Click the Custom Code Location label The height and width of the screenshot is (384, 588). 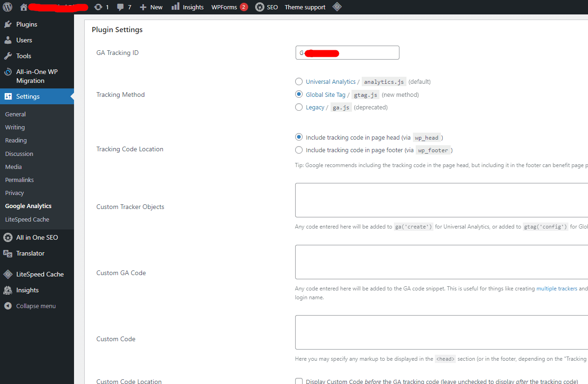[x=129, y=381]
